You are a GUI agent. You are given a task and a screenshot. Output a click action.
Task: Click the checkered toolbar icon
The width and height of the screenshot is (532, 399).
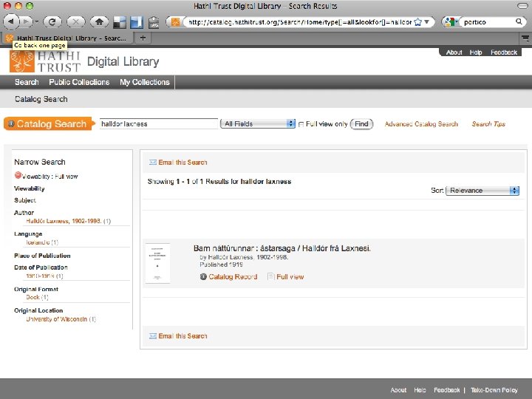(x=120, y=22)
